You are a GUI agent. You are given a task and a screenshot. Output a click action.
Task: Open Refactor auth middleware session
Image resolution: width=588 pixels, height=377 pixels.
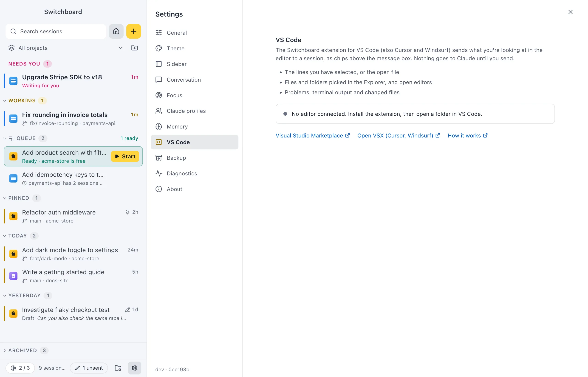73,216
